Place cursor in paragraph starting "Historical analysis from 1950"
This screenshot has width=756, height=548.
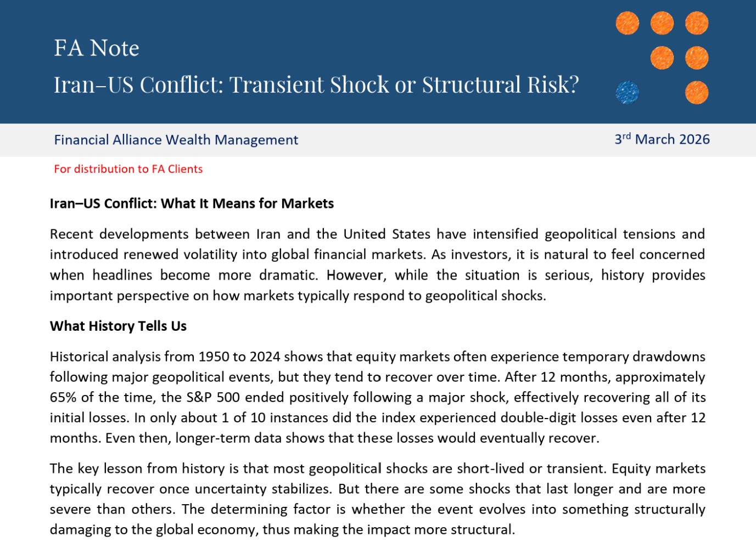[x=377, y=397]
